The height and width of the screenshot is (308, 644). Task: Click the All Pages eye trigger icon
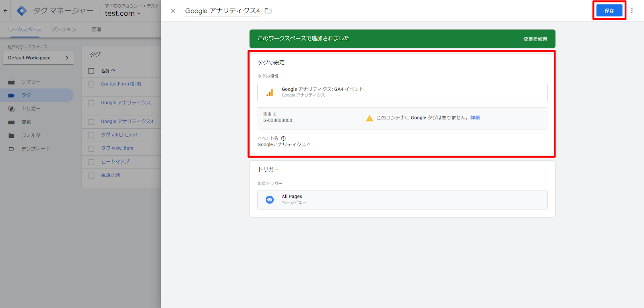pyautogui.click(x=270, y=200)
